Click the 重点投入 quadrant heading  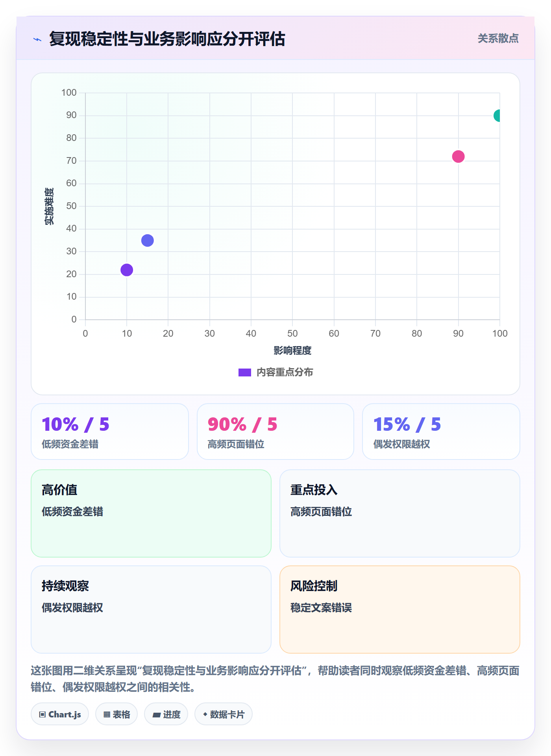pos(314,490)
